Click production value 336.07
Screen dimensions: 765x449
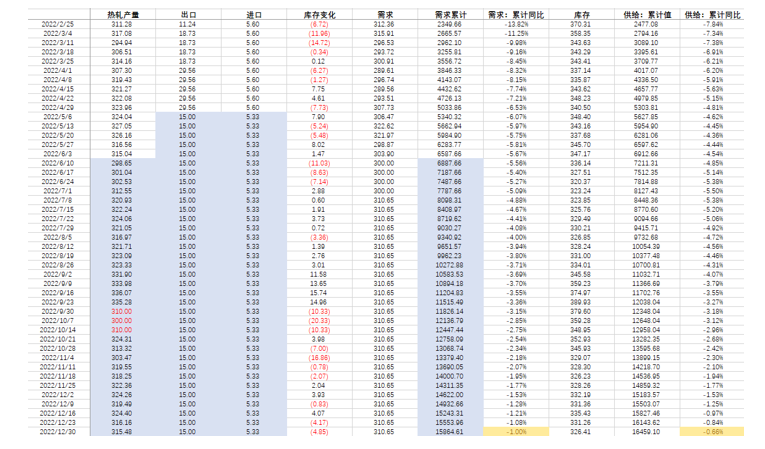(121, 293)
